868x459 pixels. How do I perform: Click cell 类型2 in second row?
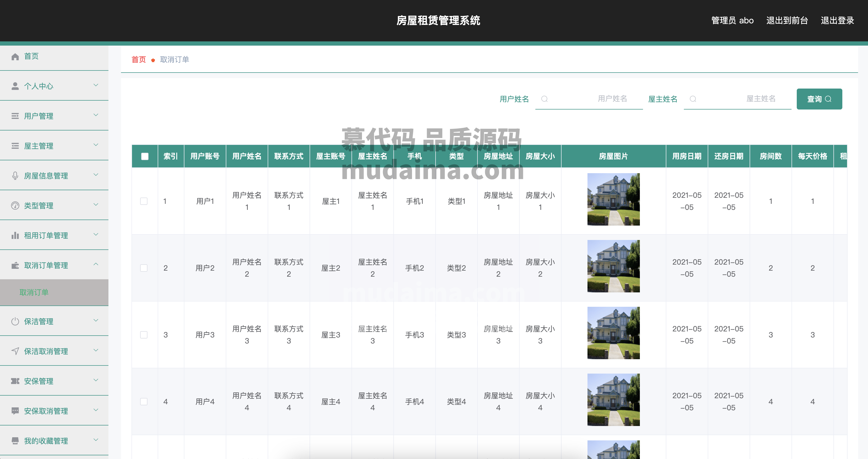pos(457,268)
